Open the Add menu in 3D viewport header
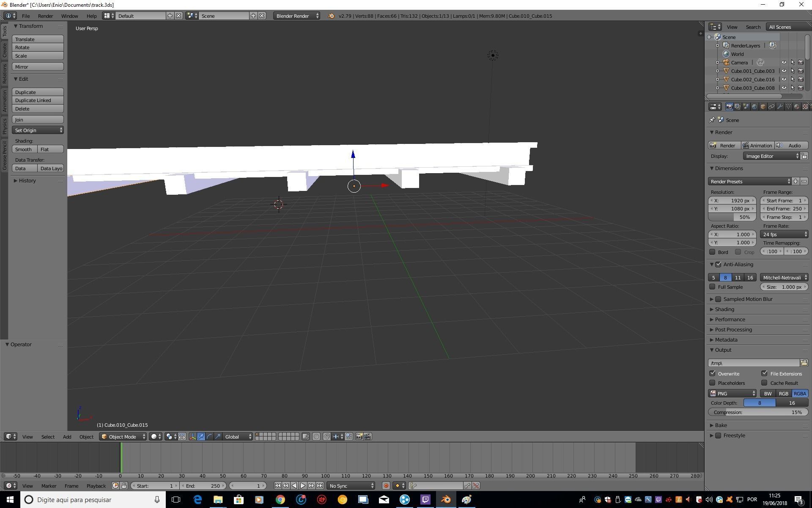The width and height of the screenshot is (812, 508). [67, 436]
